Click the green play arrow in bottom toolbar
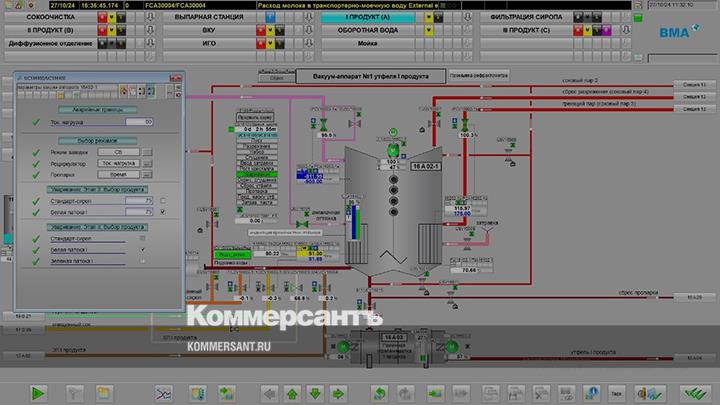 pos(38,393)
